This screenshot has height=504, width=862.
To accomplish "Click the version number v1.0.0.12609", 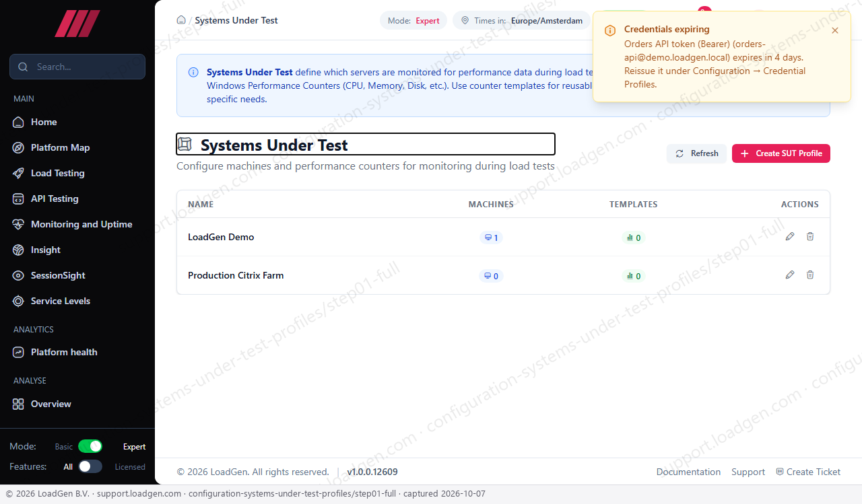I will click(x=372, y=472).
